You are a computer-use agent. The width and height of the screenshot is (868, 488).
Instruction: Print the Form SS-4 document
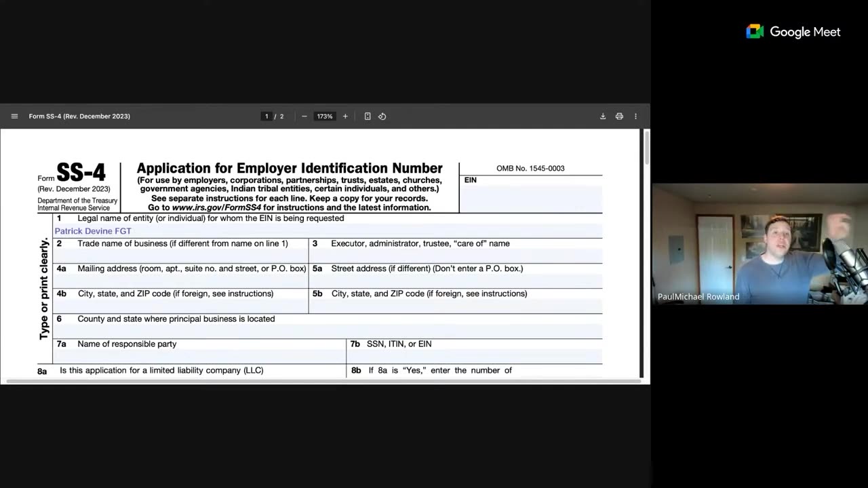pyautogui.click(x=619, y=116)
